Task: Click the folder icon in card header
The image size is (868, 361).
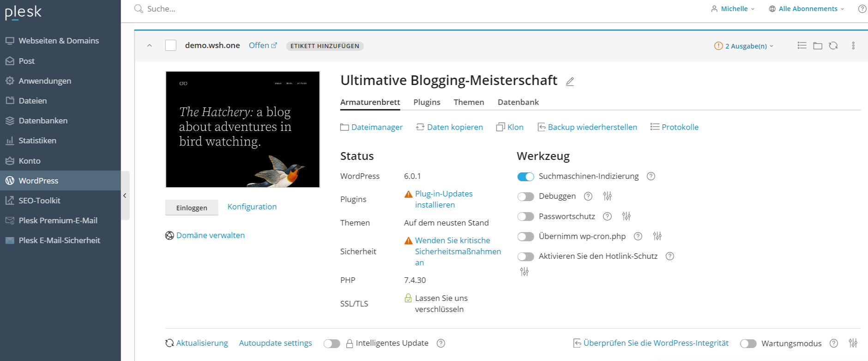Action: pos(818,45)
